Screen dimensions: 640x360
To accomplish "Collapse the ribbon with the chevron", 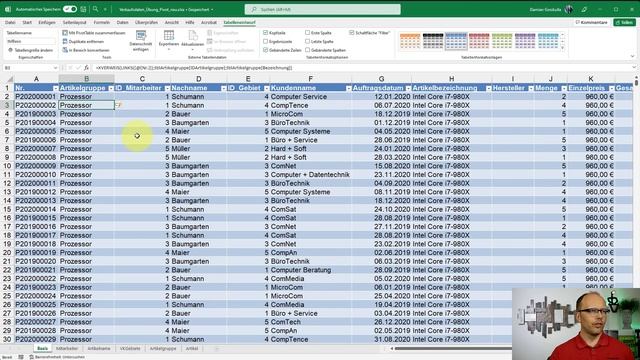I will pos(632,56).
